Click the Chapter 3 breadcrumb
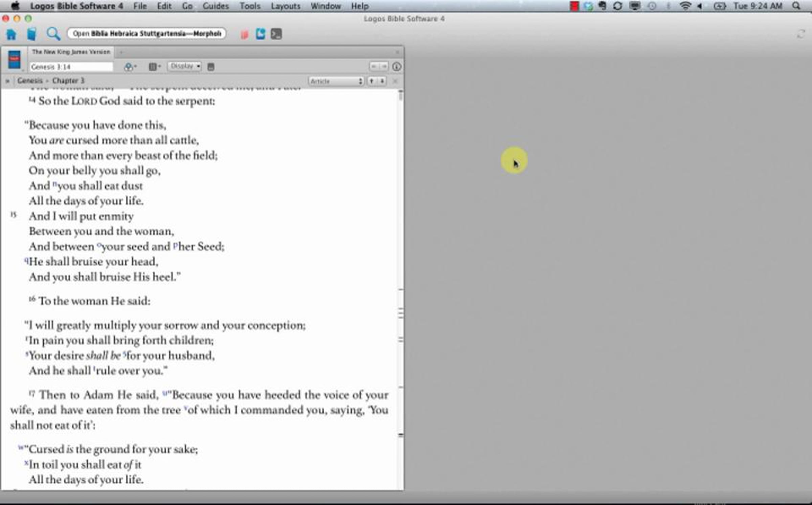The height and width of the screenshot is (505, 812). click(x=68, y=81)
